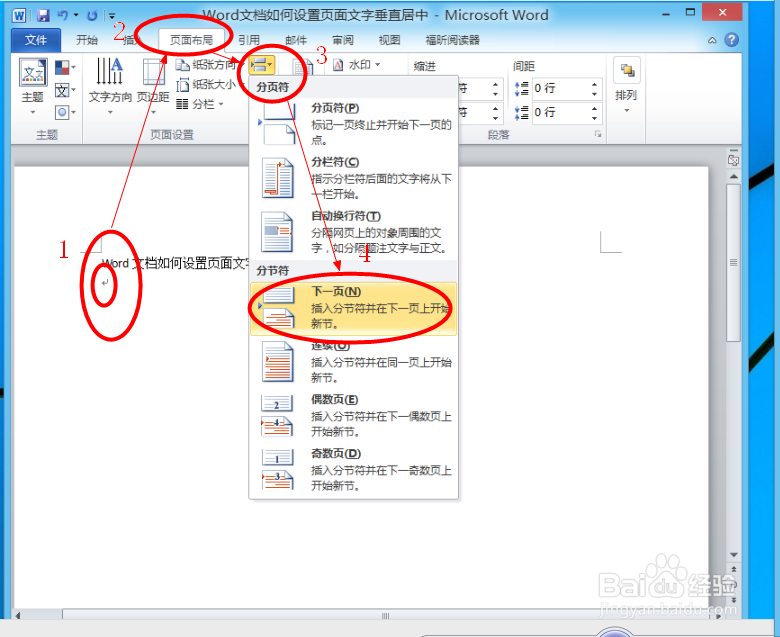Click the vertical scrollbar down arrow
780x637 pixels.
pyautogui.click(x=734, y=555)
